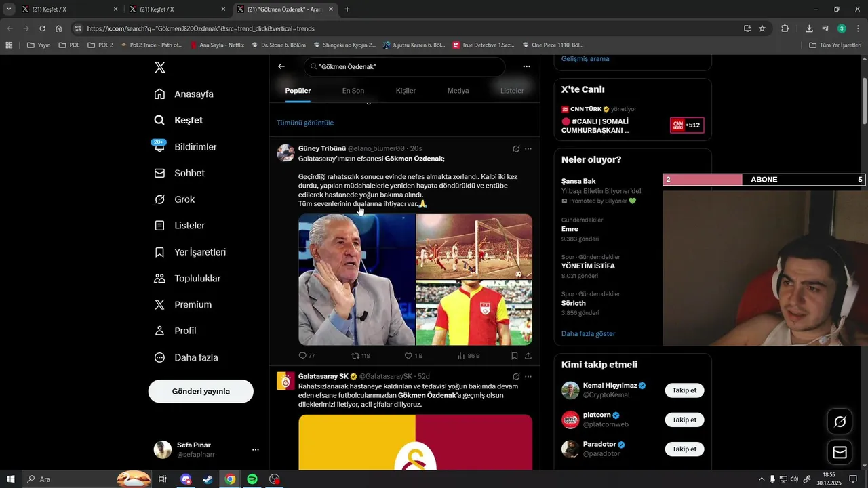
Task: Switch to Popüler tab
Action: [x=298, y=90]
